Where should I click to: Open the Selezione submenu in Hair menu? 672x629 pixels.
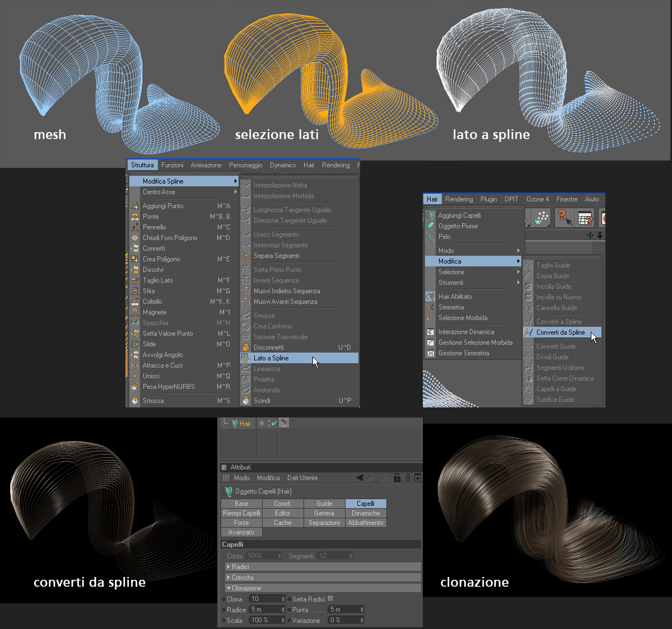tap(473, 272)
